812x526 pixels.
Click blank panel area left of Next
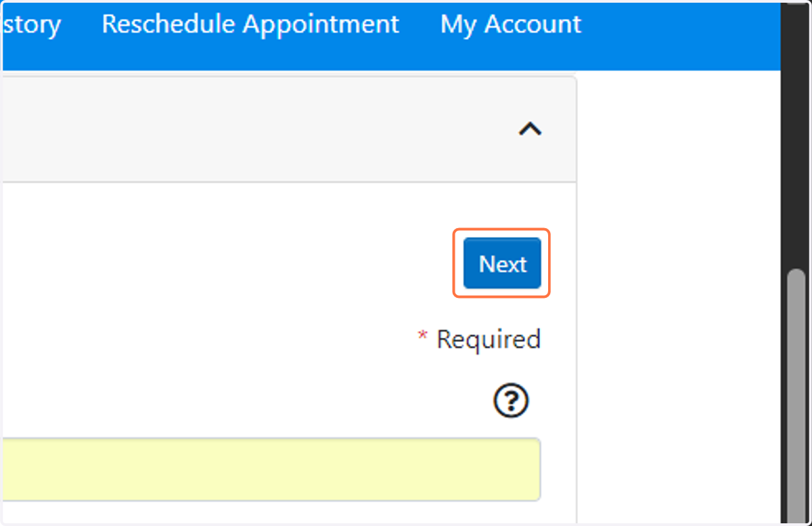pyautogui.click(x=223, y=263)
